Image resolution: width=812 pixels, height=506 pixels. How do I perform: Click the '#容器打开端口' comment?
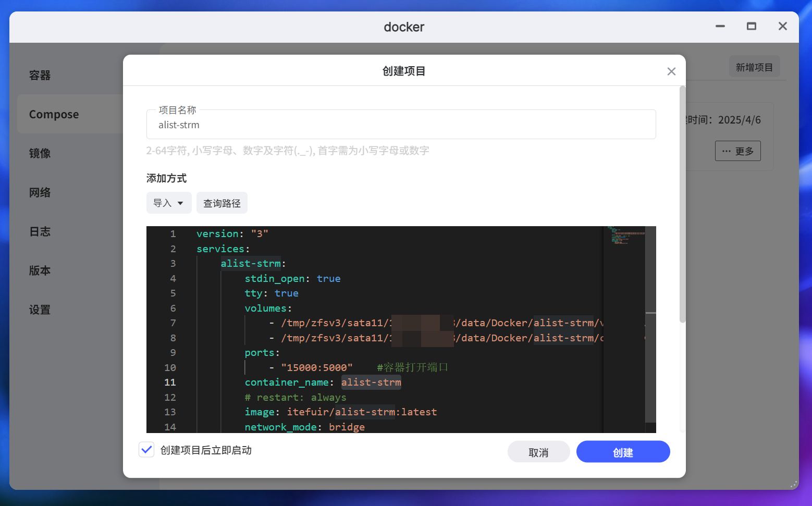point(412,367)
